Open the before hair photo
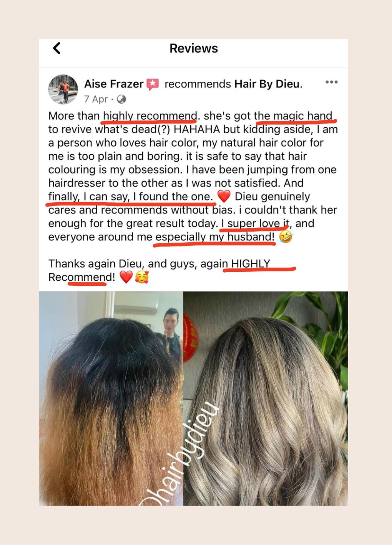The width and height of the screenshot is (392, 545). [111, 399]
